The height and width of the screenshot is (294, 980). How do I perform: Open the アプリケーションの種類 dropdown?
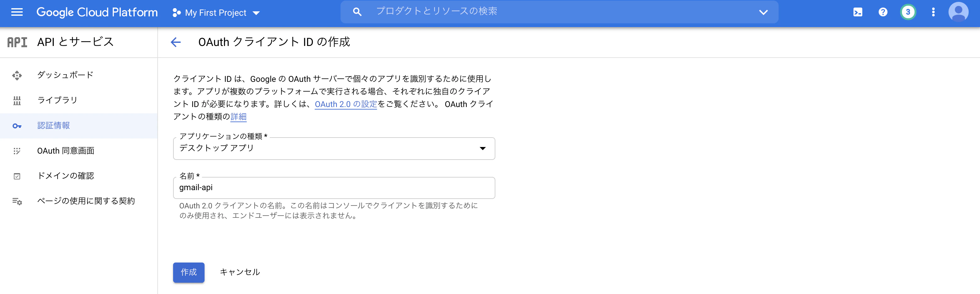pyautogui.click(x=334, y=148)
